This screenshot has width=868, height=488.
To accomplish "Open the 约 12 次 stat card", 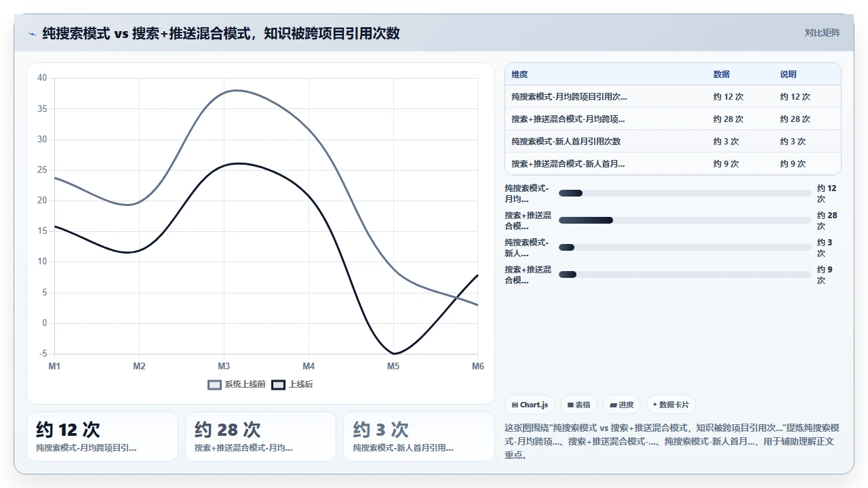I will click(x=102, y=436).
